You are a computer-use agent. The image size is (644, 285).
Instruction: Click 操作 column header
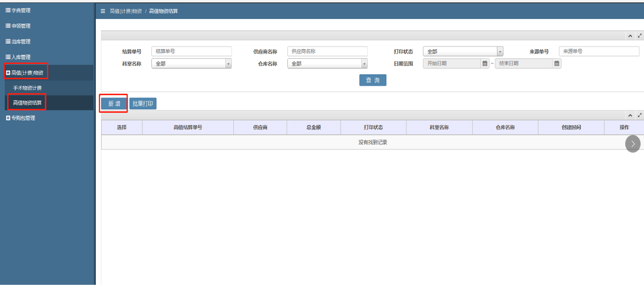[x=624, y=128]
